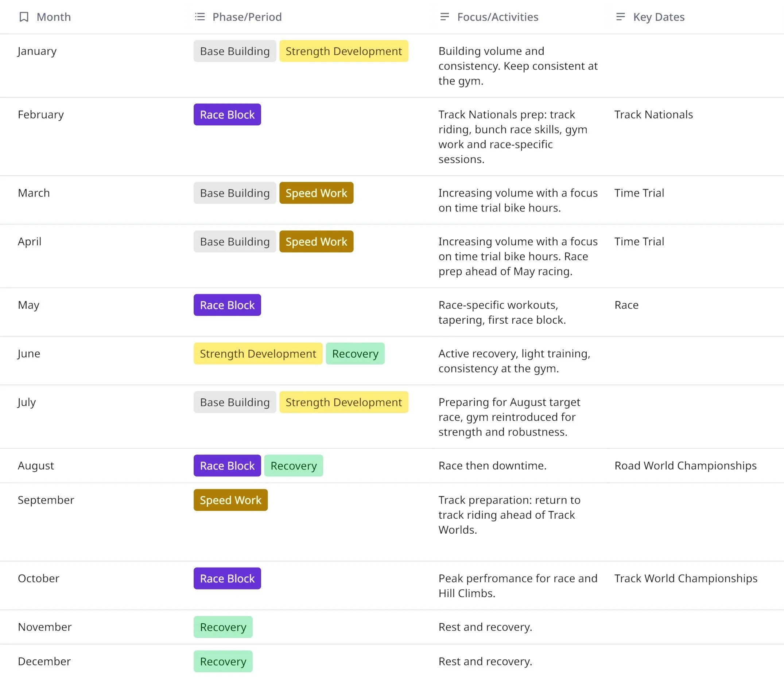Open the October row title
This screenshot has height=678, width=784.
click(39, 578)
